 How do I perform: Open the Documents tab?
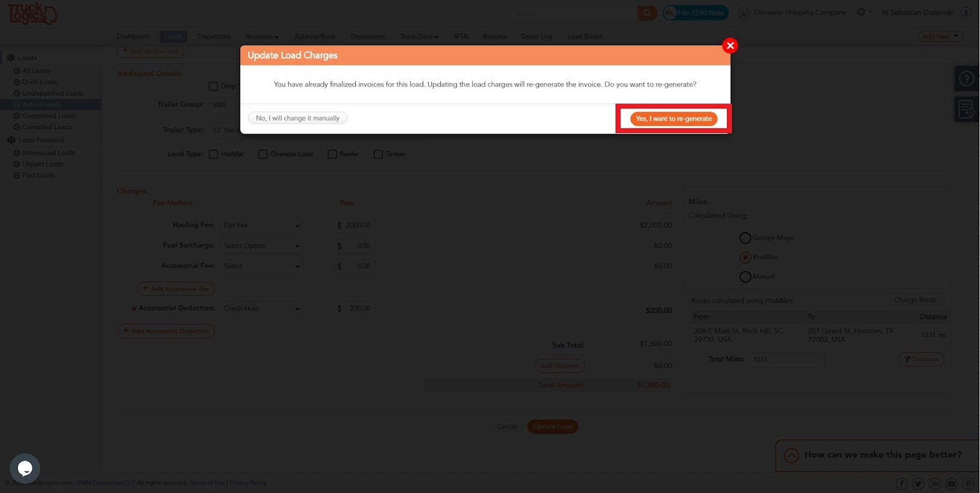coord(368,37)
